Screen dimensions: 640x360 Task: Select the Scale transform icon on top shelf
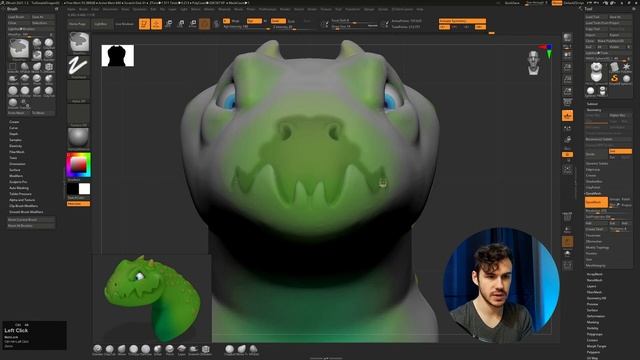tap(181, 24)
